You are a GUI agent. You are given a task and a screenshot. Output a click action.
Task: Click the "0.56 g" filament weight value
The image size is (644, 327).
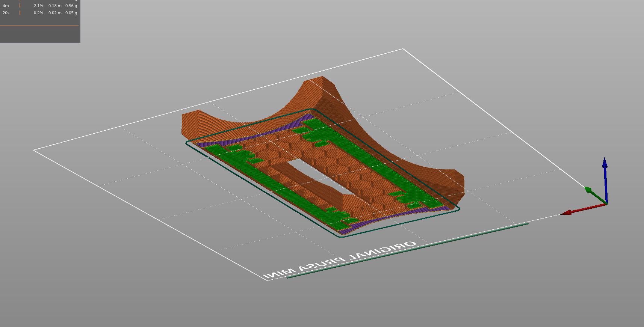tap(71, 6)
